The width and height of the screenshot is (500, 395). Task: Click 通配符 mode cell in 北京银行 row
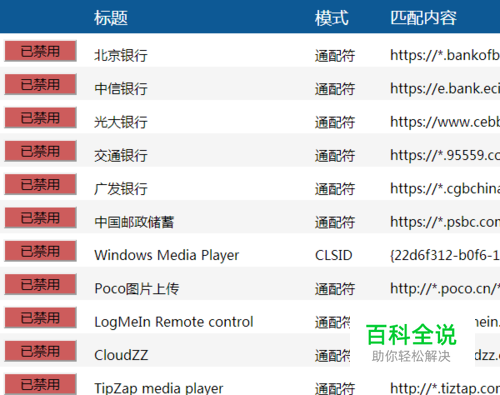click(x=335, y=55)
